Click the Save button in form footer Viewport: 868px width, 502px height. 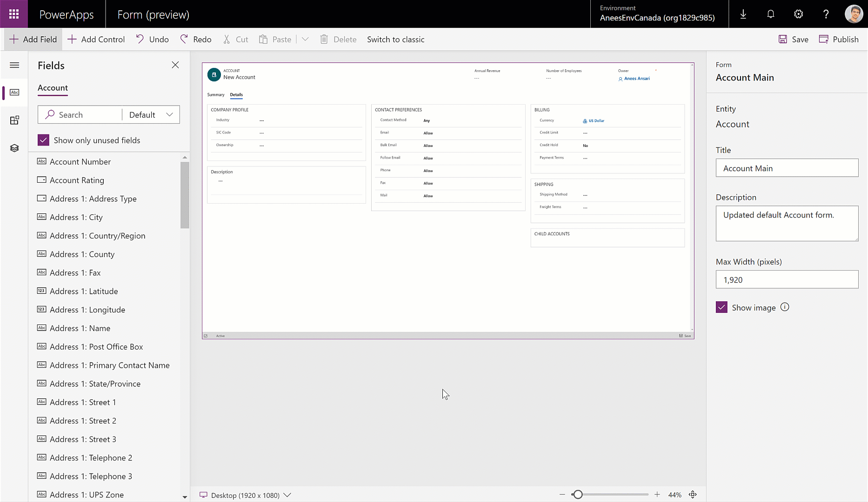click(x=685, y=336)
